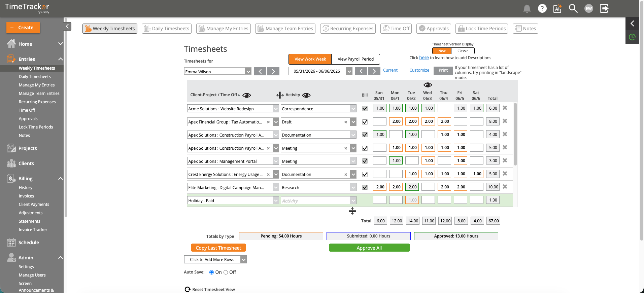
Task: Click Tuesday hours field in Holiday - Paid row
Action: pos(412,200)
